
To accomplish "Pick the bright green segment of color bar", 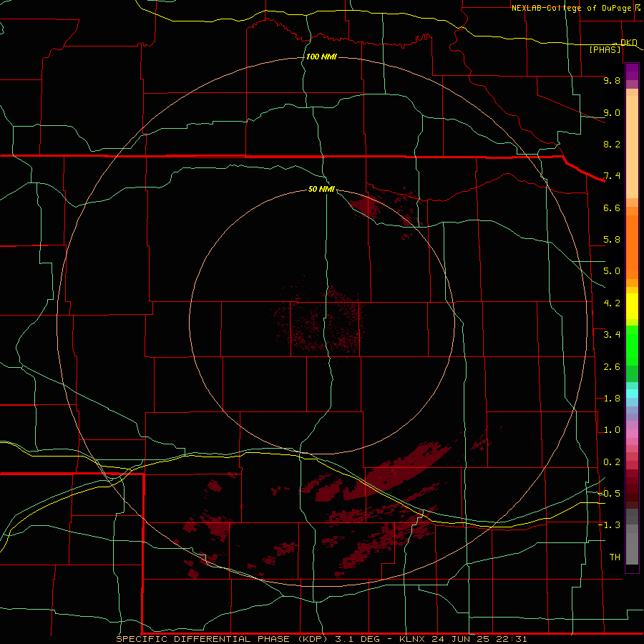I will pos(632,346).
